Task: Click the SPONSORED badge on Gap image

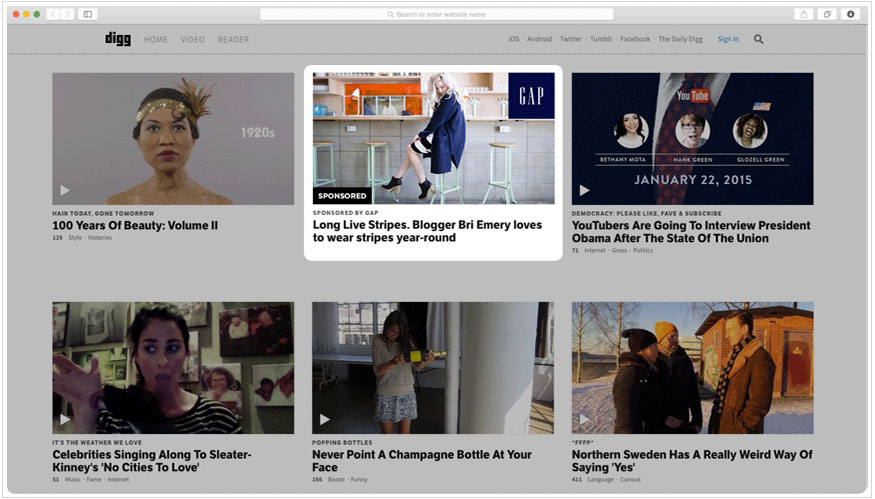Action: tap(342, 196)
